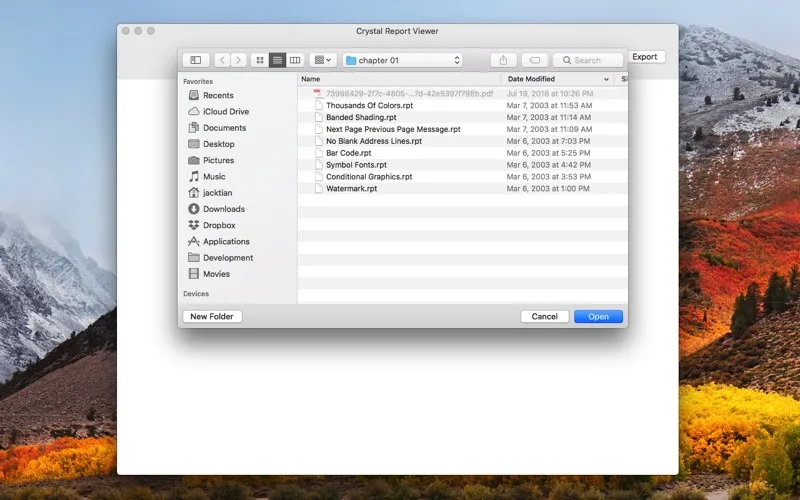This screenshot has width=800, height=500.
Task: Open the Dropbox sidebar location
Action: [x=219, y=225]
